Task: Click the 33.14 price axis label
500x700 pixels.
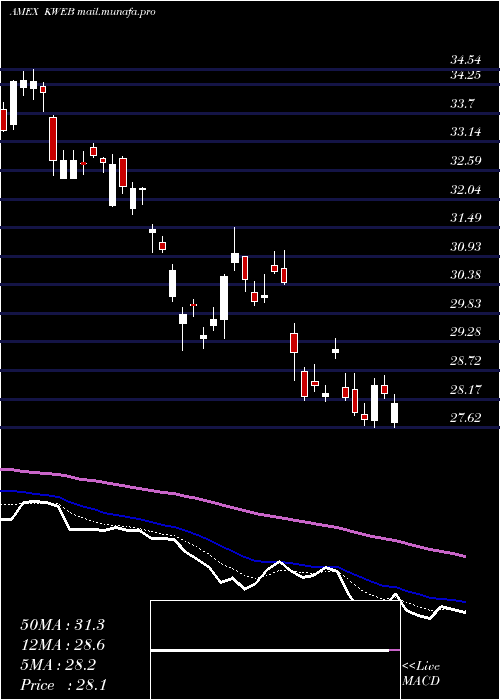Action: pyautogui.click(x=464, y=132)
